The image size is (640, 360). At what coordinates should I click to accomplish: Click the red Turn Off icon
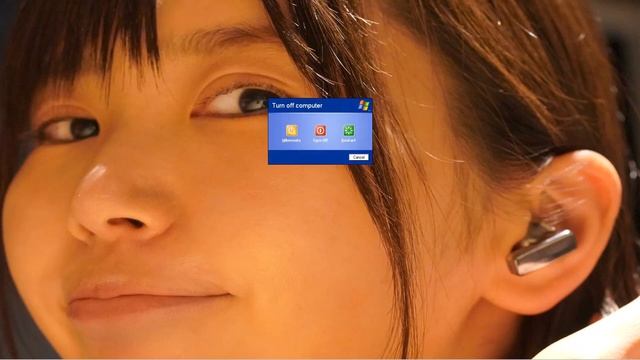click(x=320, y=130)
